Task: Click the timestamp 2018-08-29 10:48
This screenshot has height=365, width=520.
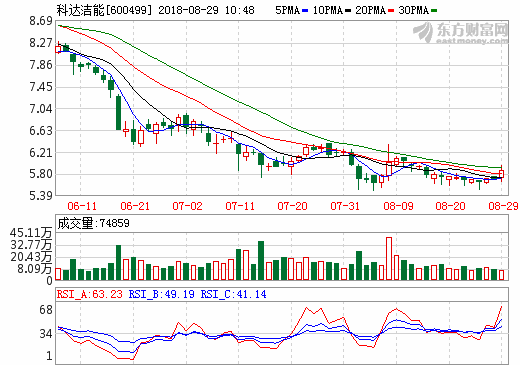Action: pos(206,10)
